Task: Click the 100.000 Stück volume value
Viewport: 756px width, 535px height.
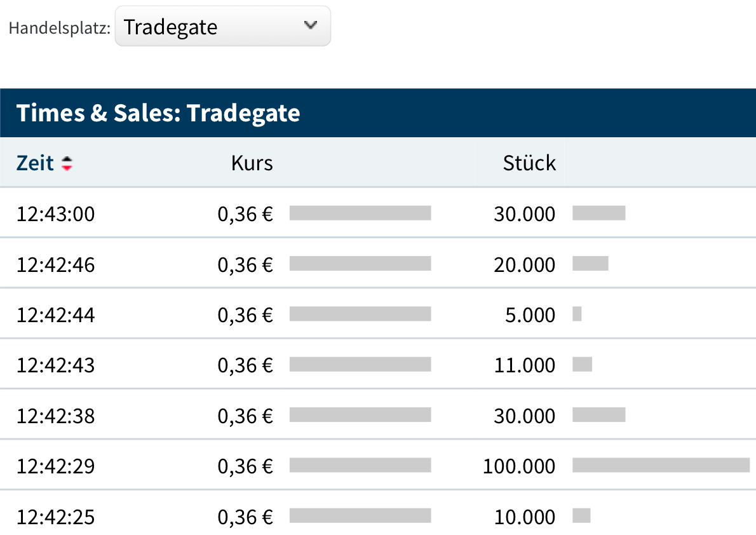Action: click(x=518, y=466)
